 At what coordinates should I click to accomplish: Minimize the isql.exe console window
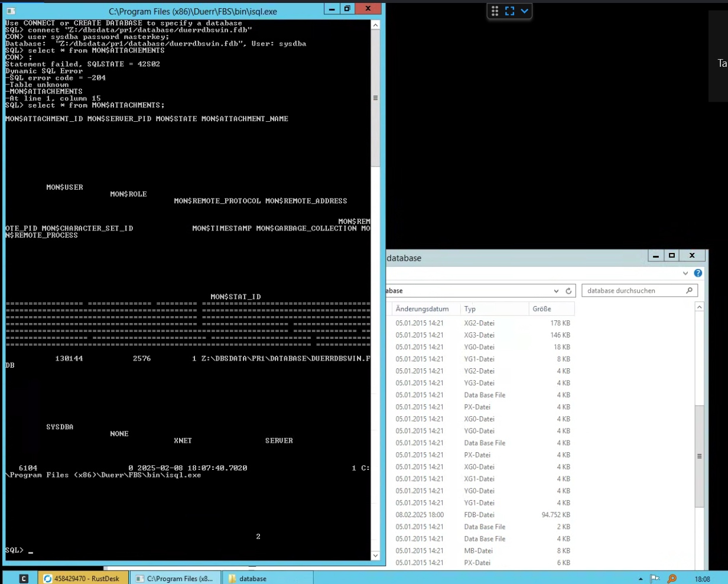tap(332, 9)
